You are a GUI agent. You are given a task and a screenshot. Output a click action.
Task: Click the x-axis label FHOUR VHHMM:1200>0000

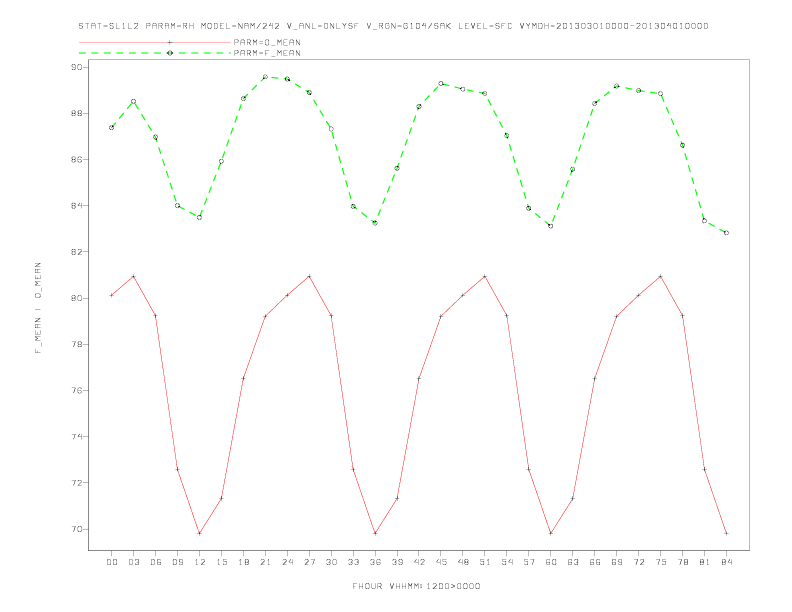416,586
